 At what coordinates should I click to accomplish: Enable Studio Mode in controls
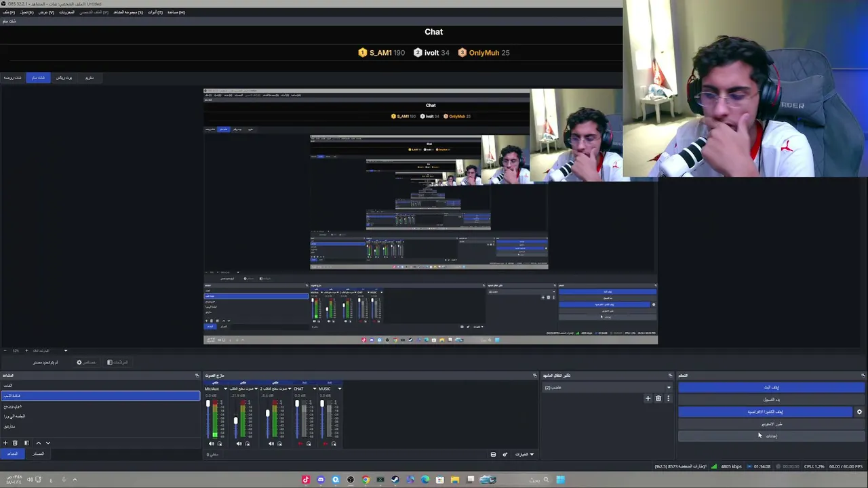772,424
